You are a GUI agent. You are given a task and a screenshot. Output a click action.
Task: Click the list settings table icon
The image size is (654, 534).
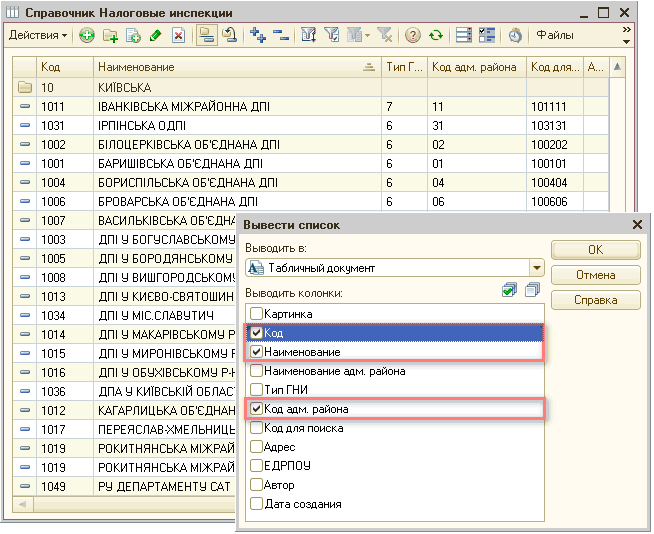coord(464,35)
